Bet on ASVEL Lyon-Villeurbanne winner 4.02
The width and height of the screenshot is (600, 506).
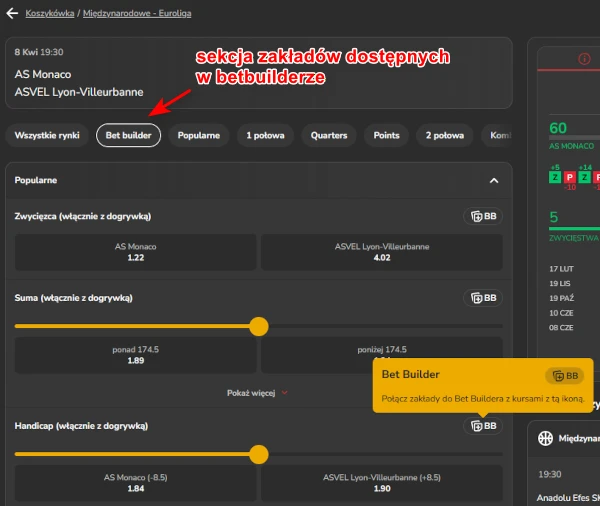(382, 252)
